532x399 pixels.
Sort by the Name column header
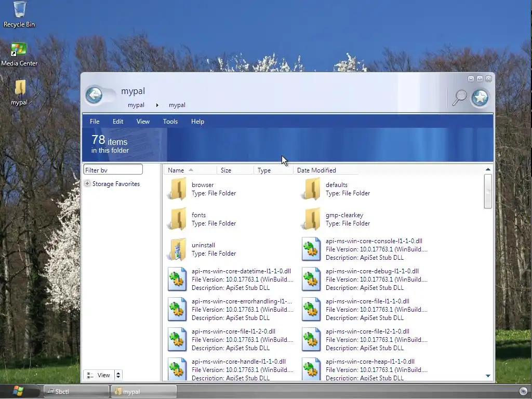[x=190, y=170]
